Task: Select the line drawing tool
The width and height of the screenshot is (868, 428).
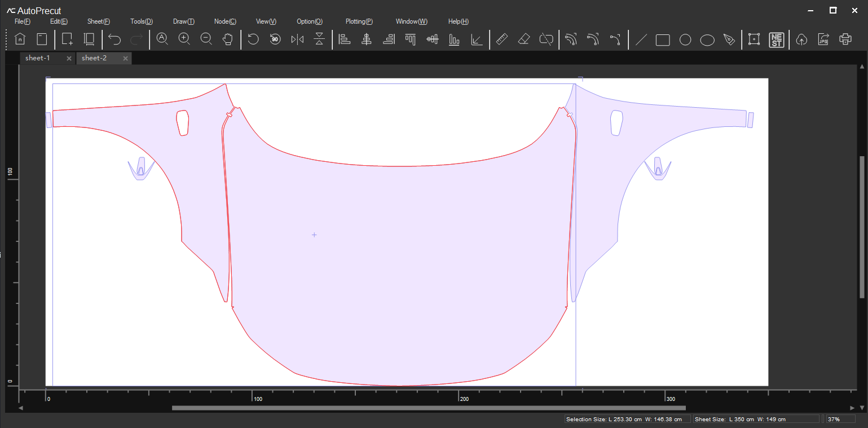Action: tap(641, 39)
